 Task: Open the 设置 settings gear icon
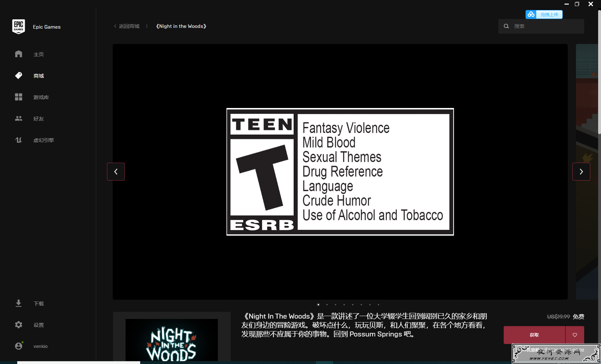[19, 325]
